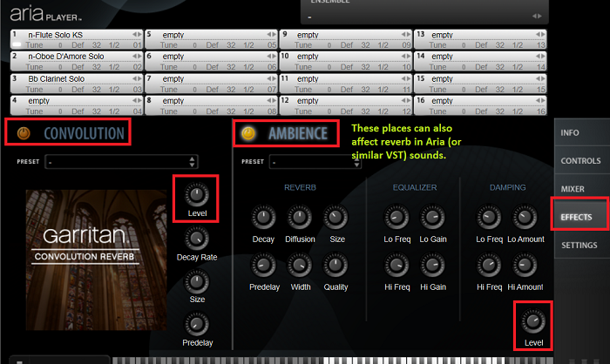Image resolution: width=610 pixels, height=364 pixels.
Task: Open the Ambience preset dropdown
Action: point(315,162)
